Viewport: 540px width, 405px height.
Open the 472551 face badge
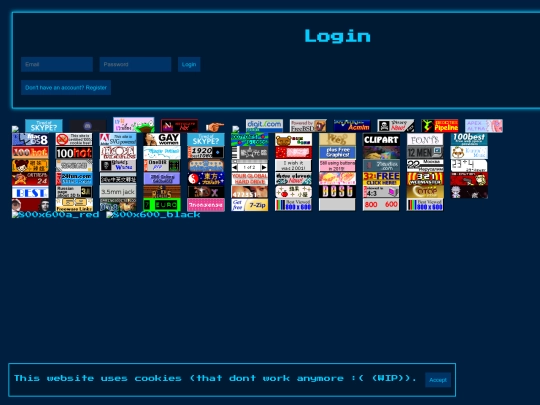coord(250,192)
